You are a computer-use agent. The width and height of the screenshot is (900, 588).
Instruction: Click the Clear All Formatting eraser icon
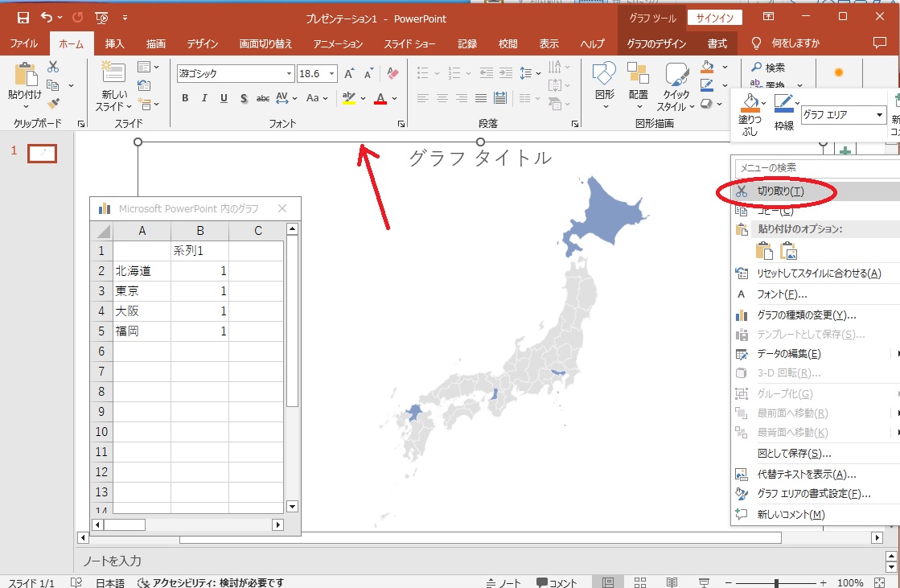[392, 73]
